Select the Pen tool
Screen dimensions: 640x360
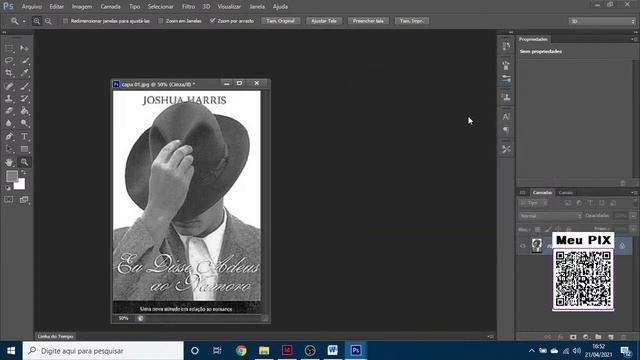[9, 136]
